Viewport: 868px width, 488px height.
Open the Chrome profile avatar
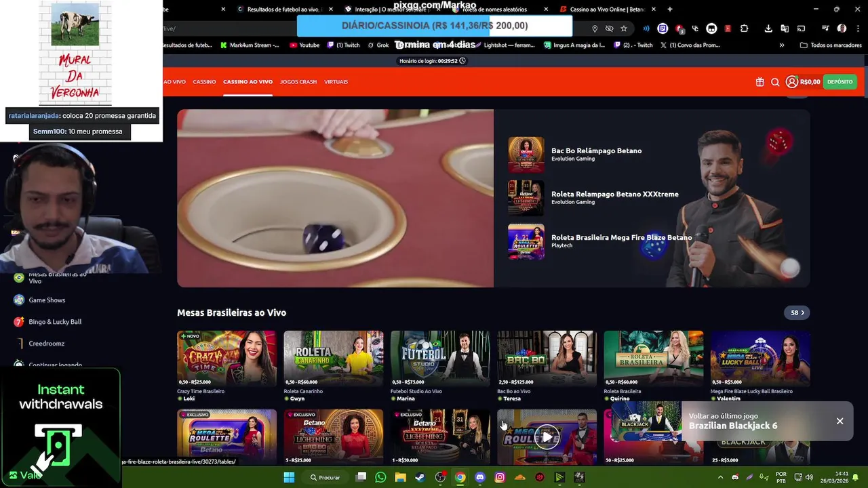[842, 28]
